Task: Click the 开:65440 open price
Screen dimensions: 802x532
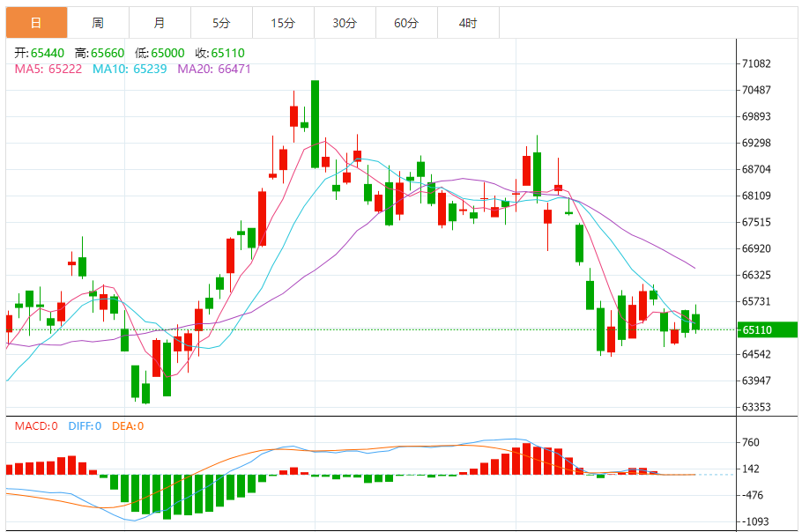Action: coord(40,53)
